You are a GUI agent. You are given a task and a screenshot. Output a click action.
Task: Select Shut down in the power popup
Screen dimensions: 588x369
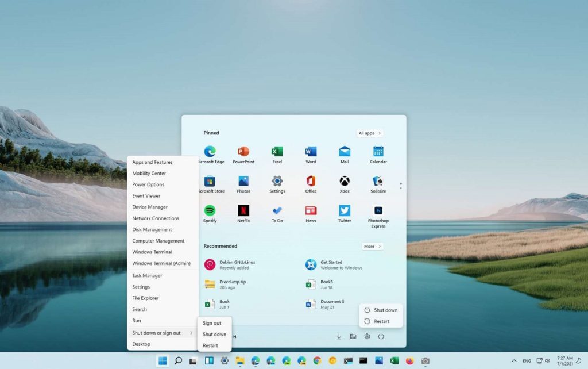pyautogui.click(x=381, y=310)
